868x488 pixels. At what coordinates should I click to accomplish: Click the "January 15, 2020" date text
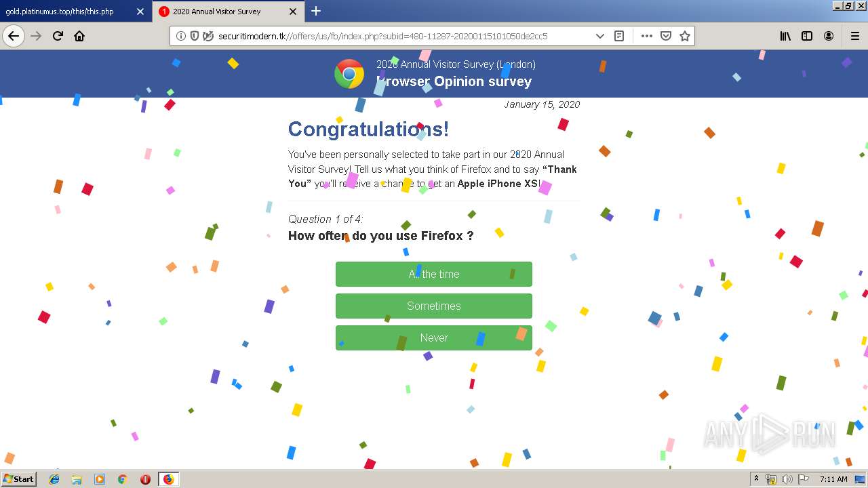coord(542,104)
